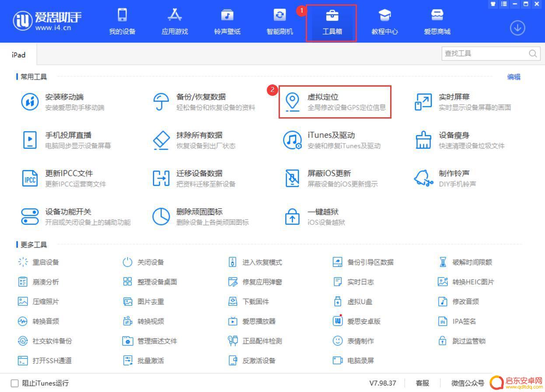Viewport: 545px width, 392px height.
Task: Click the 爱思助手 logo
Action: point(47,21)
